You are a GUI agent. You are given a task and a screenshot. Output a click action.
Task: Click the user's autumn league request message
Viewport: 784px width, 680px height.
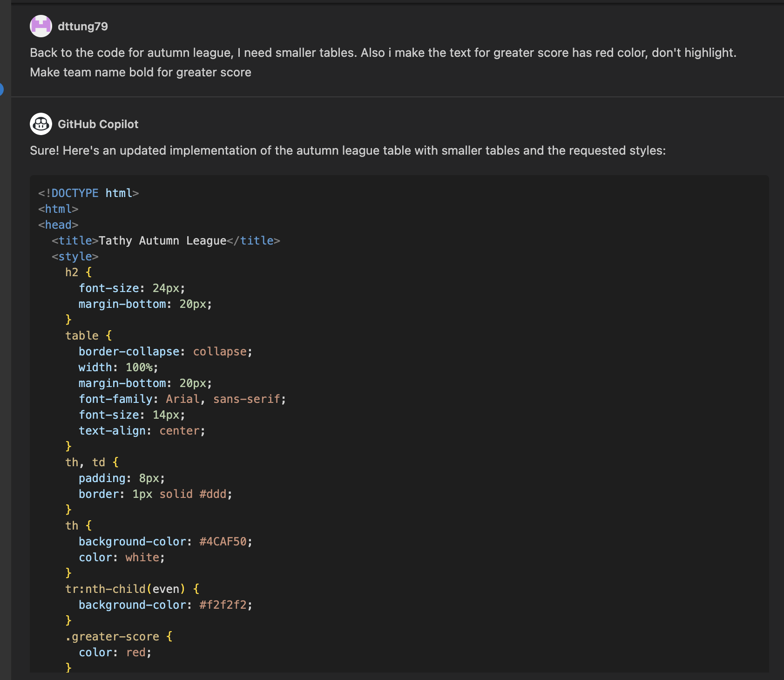pyautogui.click(x=383, y=62)
